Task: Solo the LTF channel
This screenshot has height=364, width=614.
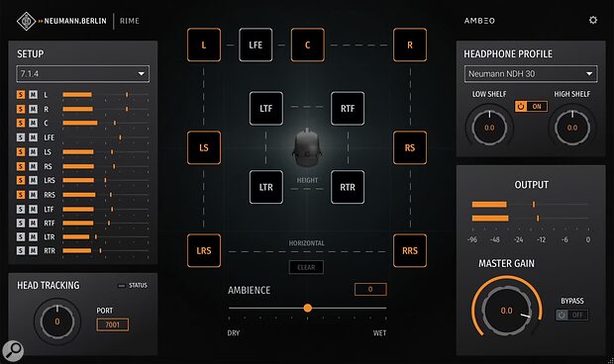Action: (21, 209)
